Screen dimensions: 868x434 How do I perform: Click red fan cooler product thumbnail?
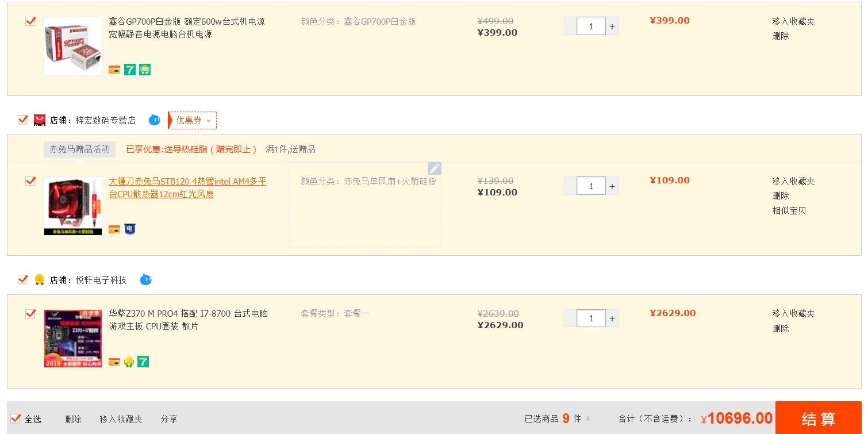click(x=73, y=206)
